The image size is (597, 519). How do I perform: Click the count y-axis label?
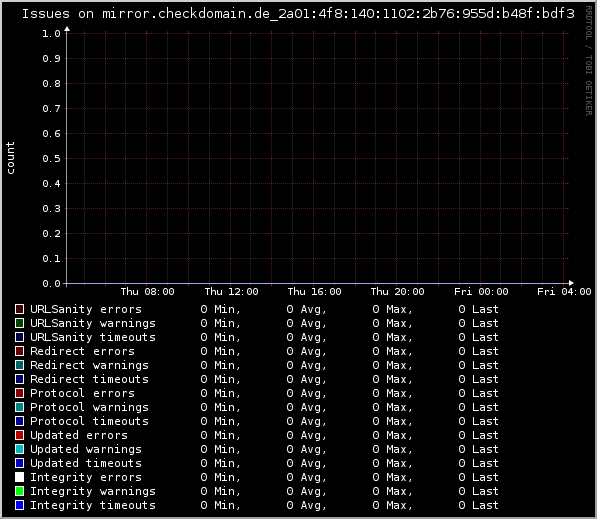coord(10,158)
